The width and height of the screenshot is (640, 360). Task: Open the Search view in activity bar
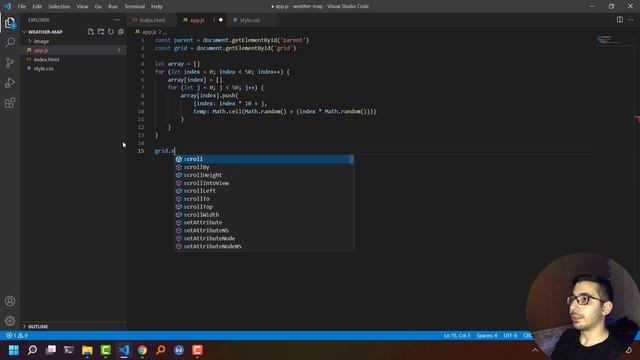[10, 42]
